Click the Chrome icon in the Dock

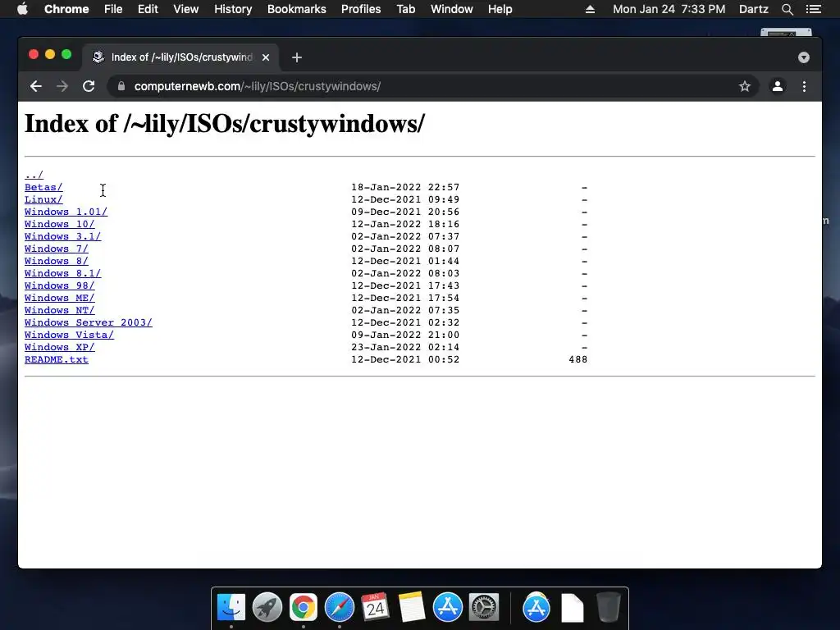pyautogui.click(x=304, y=608)
